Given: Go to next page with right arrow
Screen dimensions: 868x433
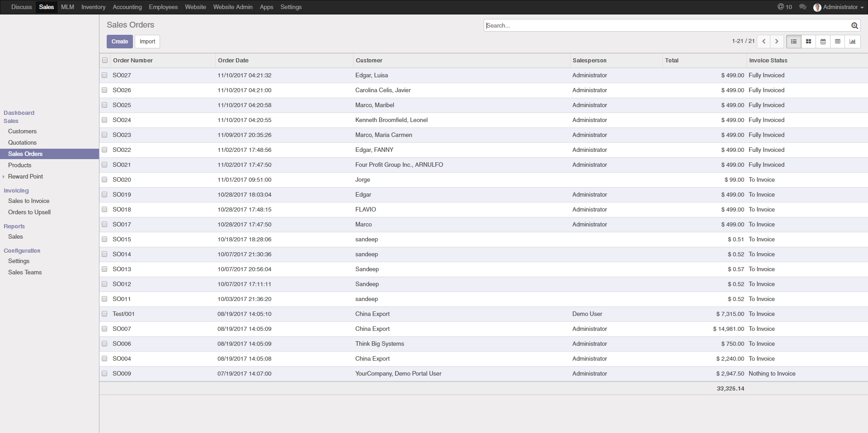Looking at the screenshot, I should pos(776,41).
